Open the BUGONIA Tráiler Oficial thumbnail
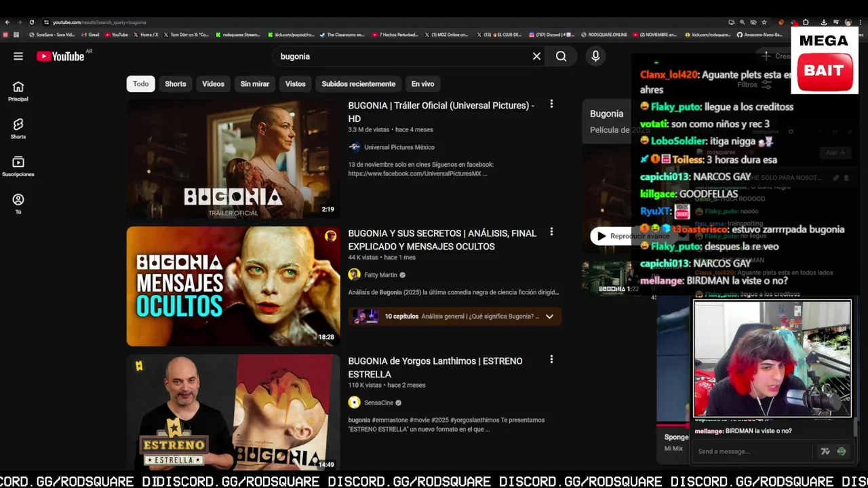The width and height of the screenshot is (868, 488). 233,159
